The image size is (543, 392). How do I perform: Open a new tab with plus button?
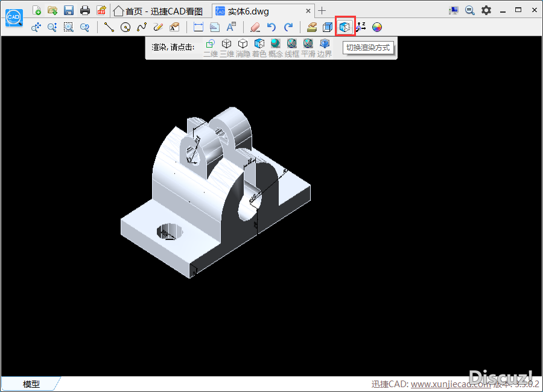[322, 11]
